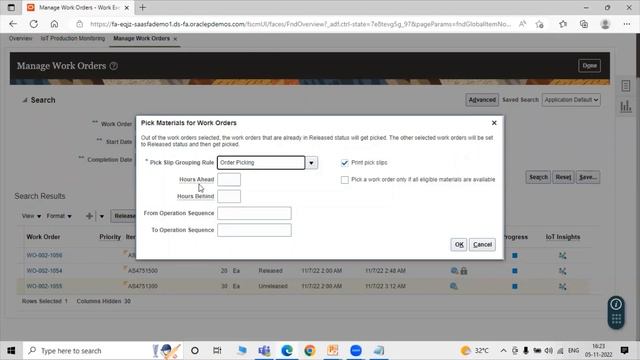Screen dimensions: 640x360
Task: Click the Hours Ahead input field
Action: [229, 180]
